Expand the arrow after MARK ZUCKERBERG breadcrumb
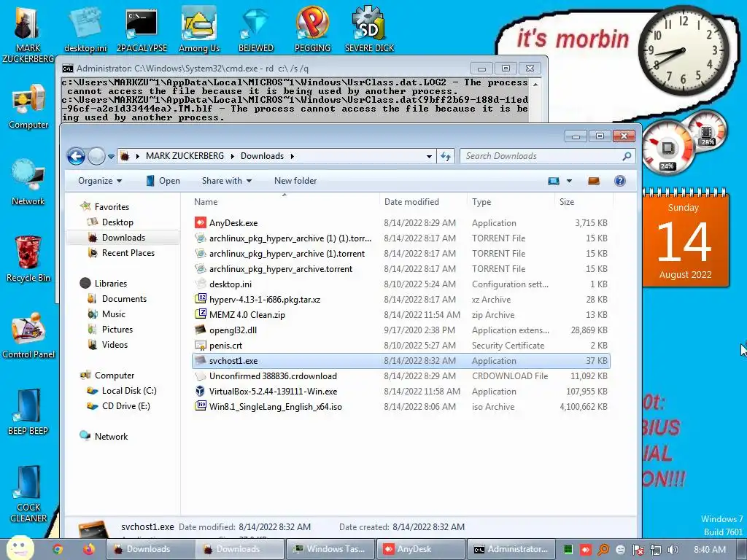 [233, 156]
